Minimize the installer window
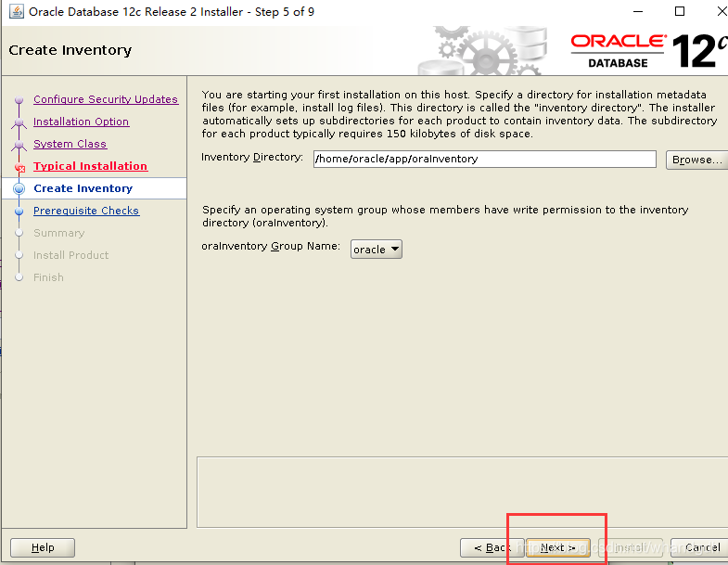This screenshot has width=728, height=565. pos(638,11)
